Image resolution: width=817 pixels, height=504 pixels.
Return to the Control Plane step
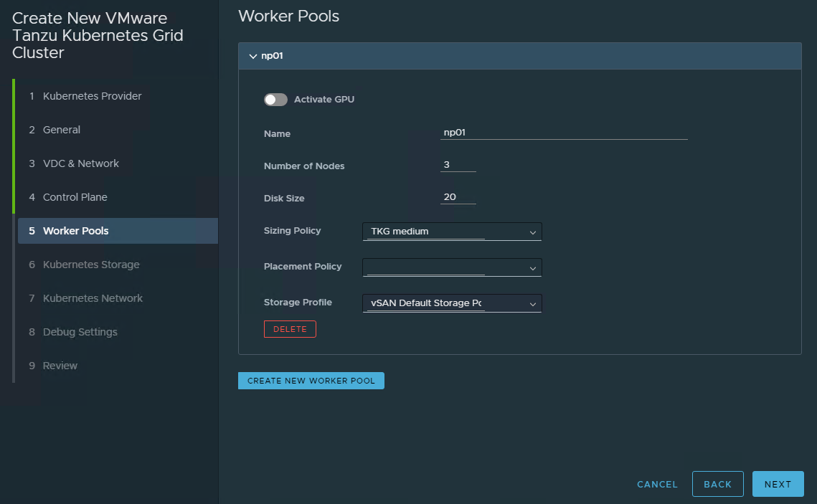[75, 197]
